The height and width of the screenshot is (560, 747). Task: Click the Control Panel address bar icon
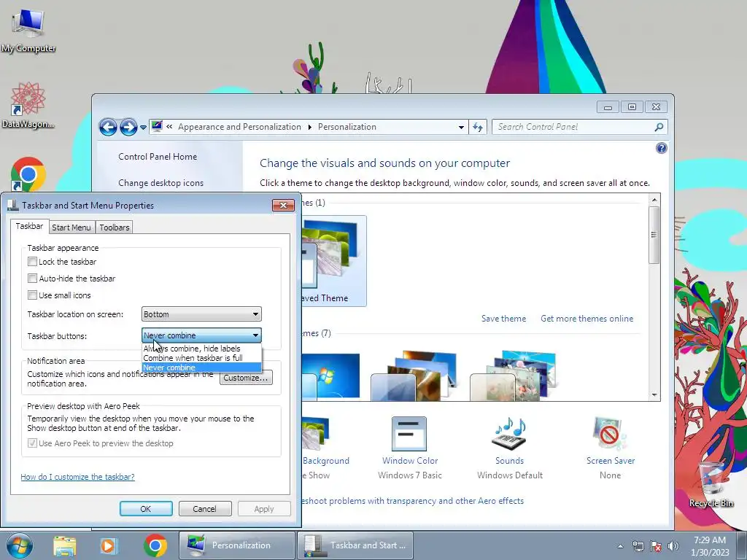coord(157,127)
